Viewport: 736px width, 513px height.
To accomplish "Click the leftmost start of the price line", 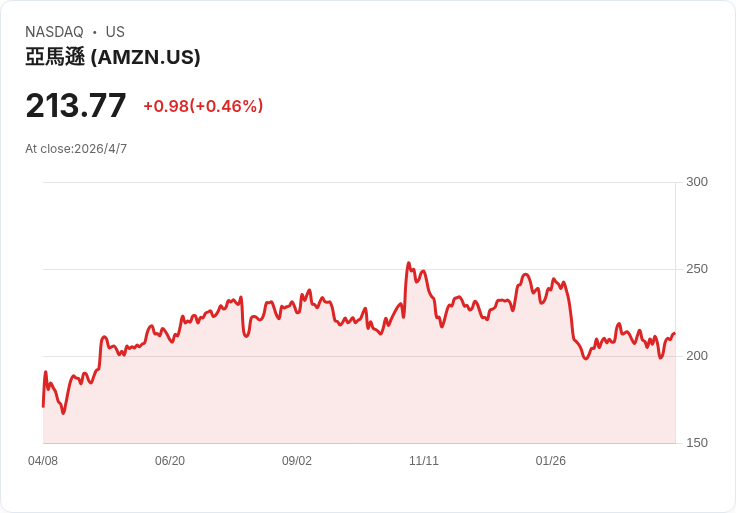I will 43,406.
